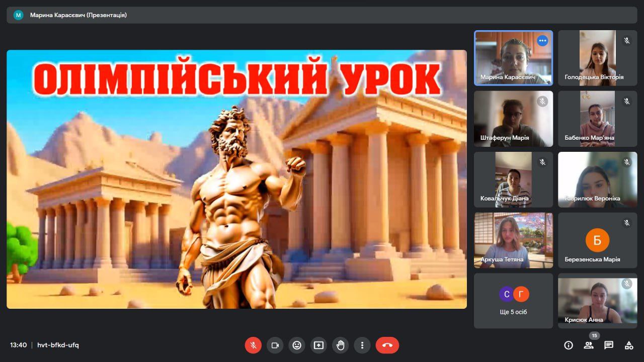
Task: Click muted mic icon on Бабенко Мар'яна tile
Action: [627, 101]
